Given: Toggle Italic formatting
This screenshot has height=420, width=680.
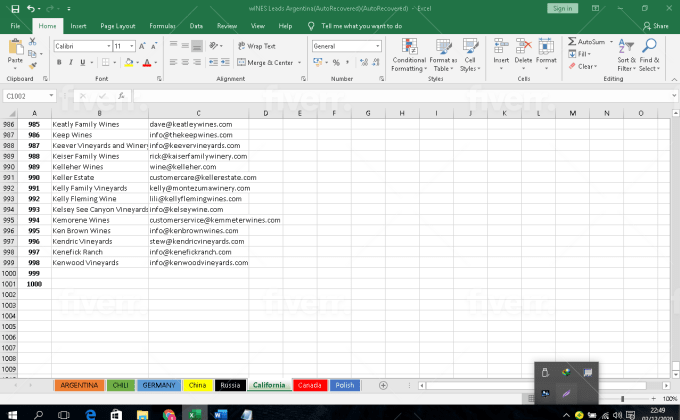Looking at the screenshot, I should (x=72, y=62).
